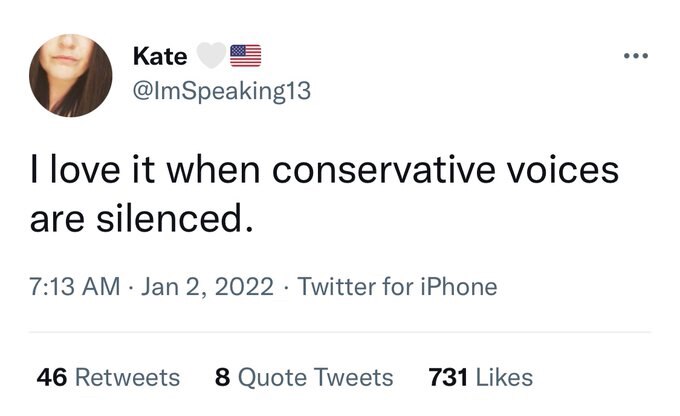Screen dimensions: 680x416
Task: Open the three-dot more options menu
Action: point(635,54)
